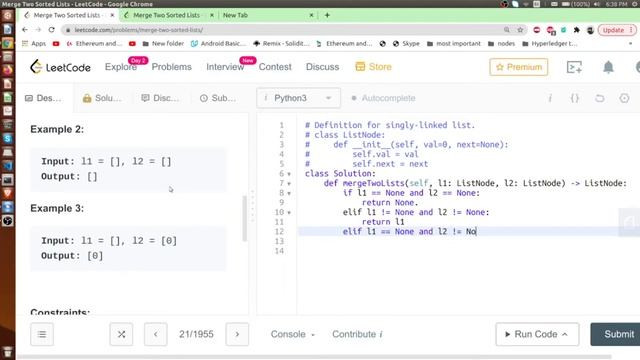Open the Discuss page
The image size is (640, 360).
[322, 67]
